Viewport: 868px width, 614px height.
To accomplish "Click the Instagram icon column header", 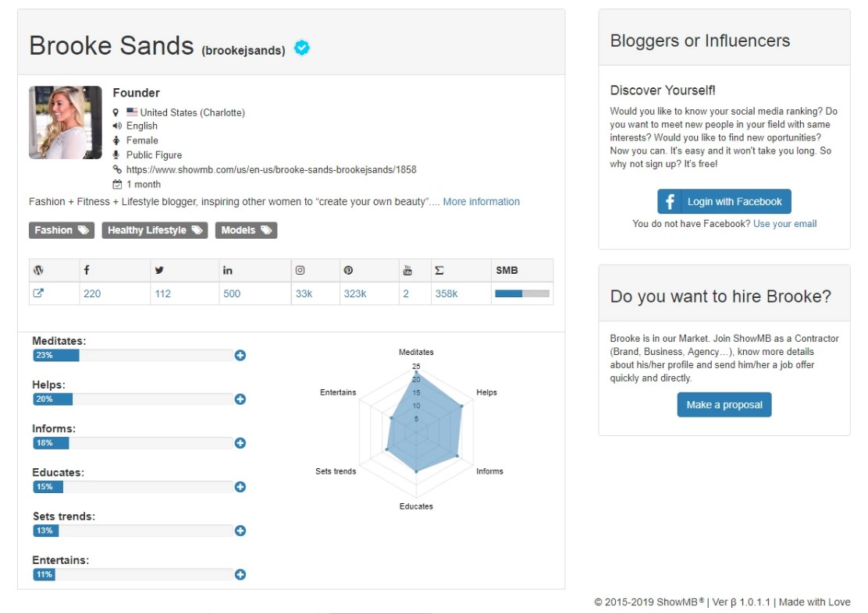I will pyautogui.click(x=300, y=270).
